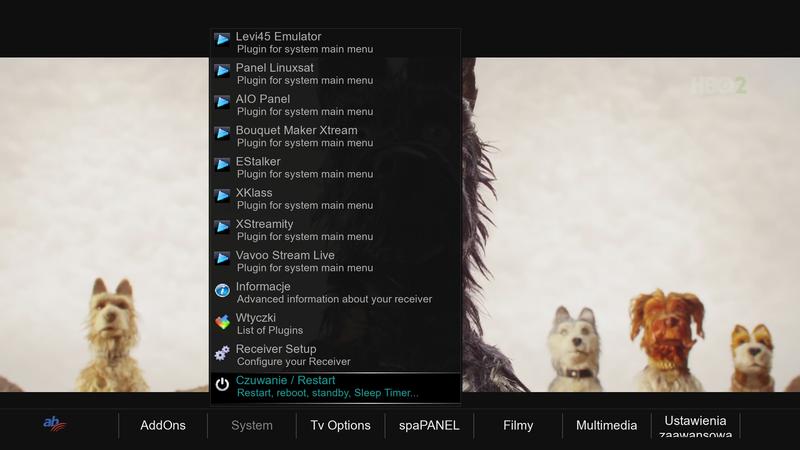
Task: Click 'Plugin for system main menu' under XStreamity
Action: (x=305, y=237)
